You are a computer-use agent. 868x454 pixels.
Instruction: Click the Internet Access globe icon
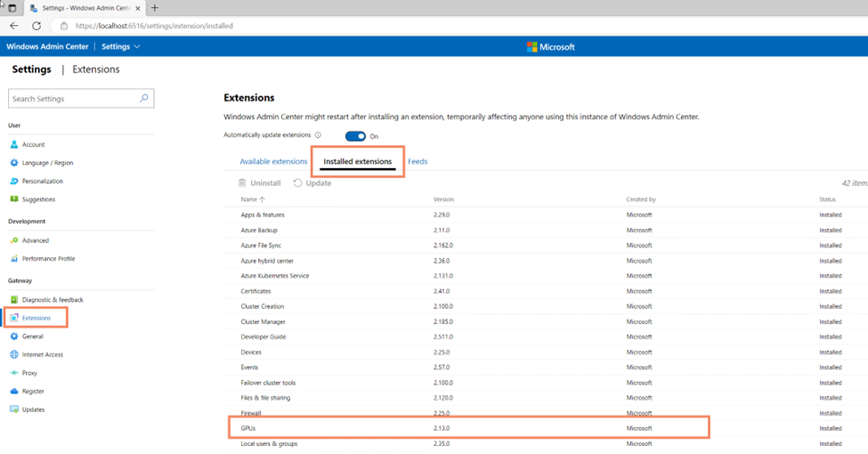tap(14, 354)
